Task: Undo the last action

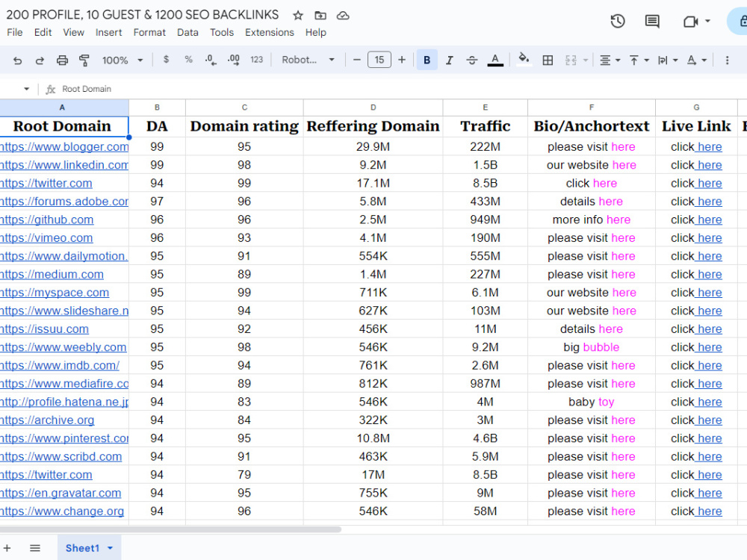Action: (18, 60)
